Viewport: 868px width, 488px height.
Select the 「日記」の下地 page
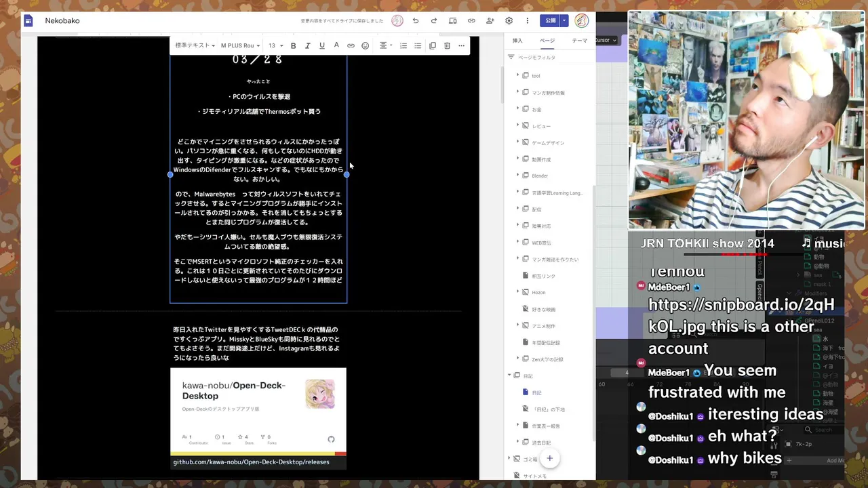pyautogui.click(x=548, y=409)
